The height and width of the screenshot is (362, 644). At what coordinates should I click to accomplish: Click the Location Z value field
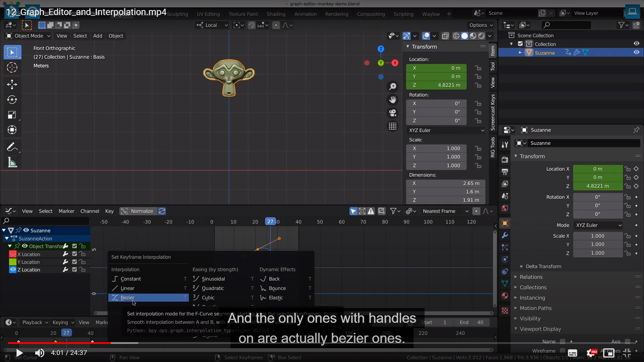coord(436,85)
